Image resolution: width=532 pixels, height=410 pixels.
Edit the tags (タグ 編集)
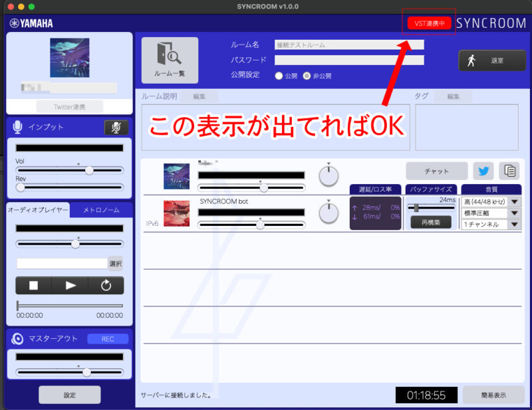453,96
